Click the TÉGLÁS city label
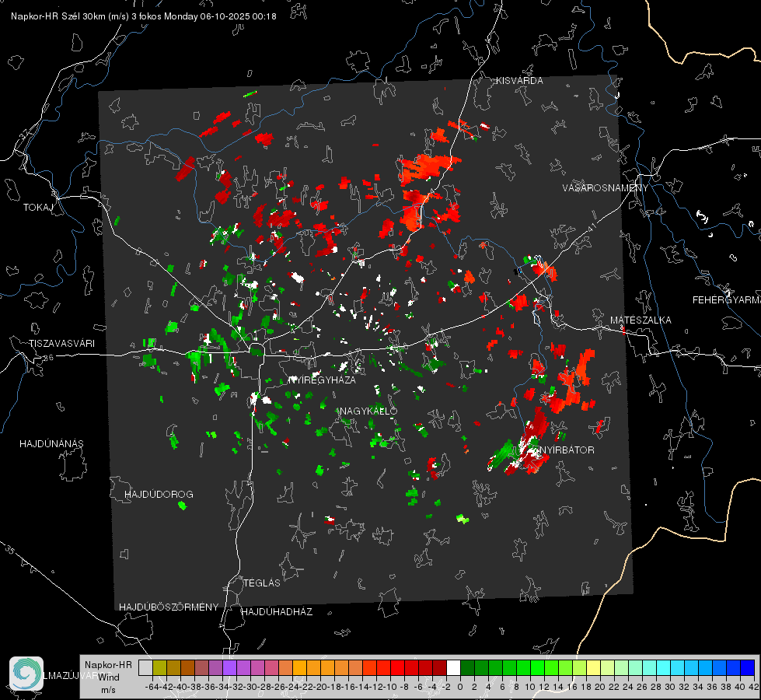 click(x=262, y=583)
